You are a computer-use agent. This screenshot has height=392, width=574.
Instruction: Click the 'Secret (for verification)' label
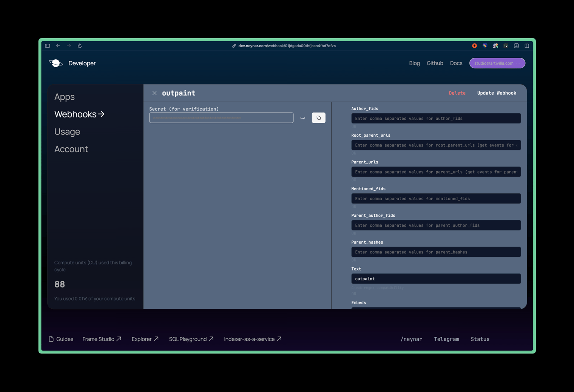[x=184, y=109]
